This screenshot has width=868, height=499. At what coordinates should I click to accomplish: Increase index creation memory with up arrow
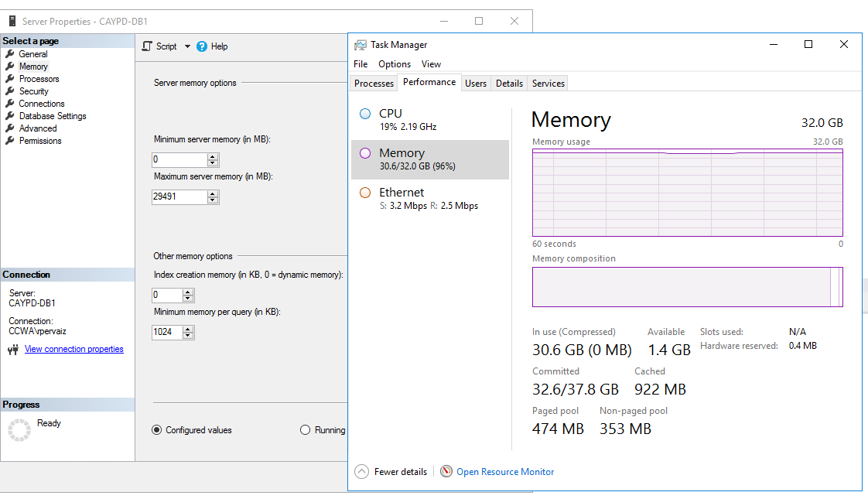tap(188, 292)
